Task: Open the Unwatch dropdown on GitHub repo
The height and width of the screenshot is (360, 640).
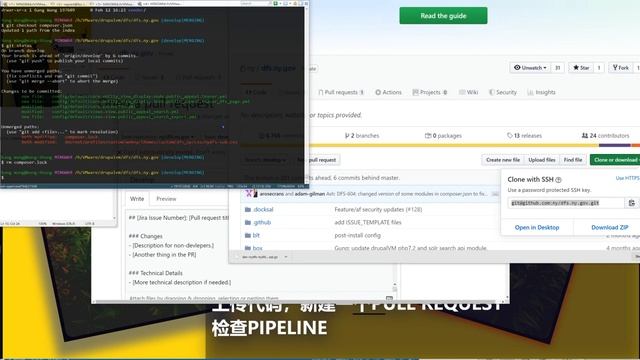Action: (530, 68)
